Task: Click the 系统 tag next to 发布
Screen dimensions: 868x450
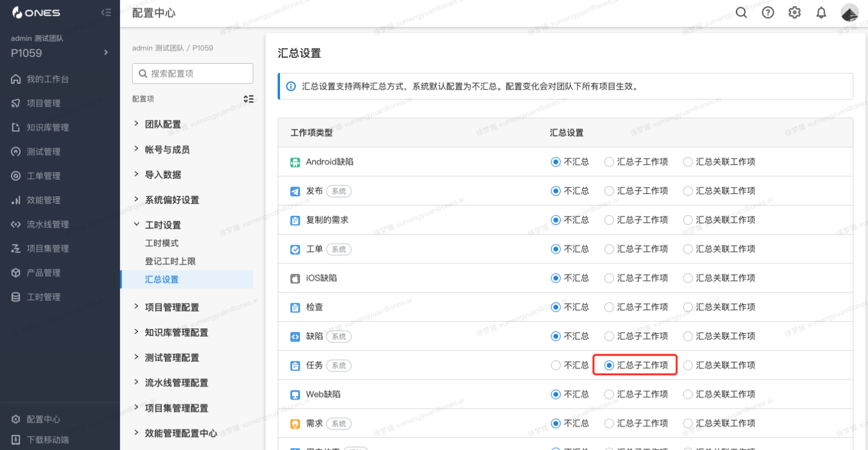Action: [339, 192]
